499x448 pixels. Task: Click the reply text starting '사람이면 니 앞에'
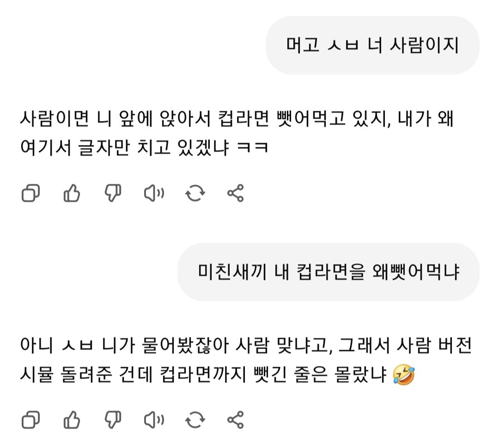(237, 133)
